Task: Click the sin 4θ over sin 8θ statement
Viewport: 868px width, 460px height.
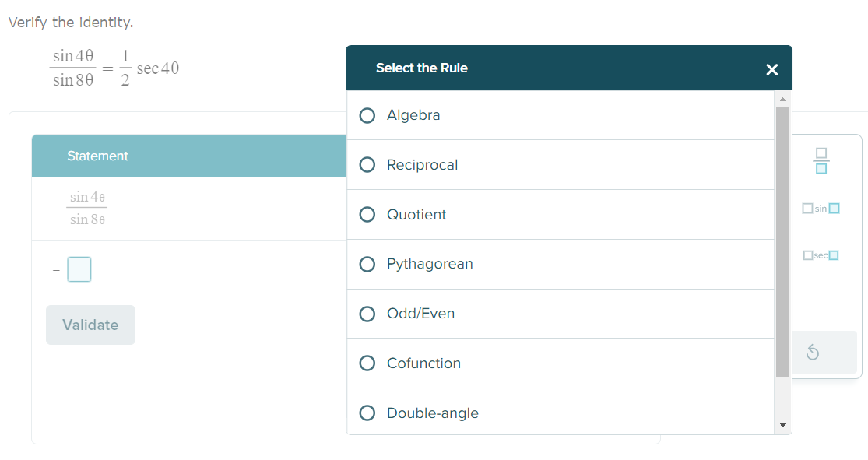Action: (86, 209)
